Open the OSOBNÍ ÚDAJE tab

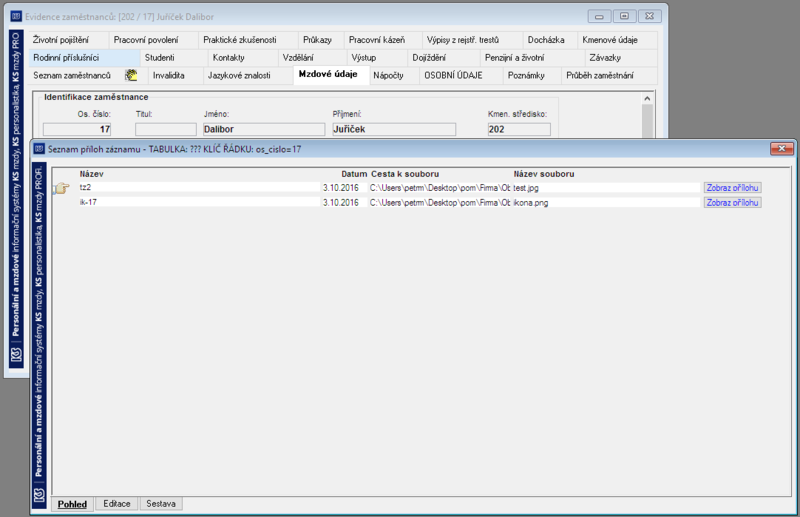[453, 76]
